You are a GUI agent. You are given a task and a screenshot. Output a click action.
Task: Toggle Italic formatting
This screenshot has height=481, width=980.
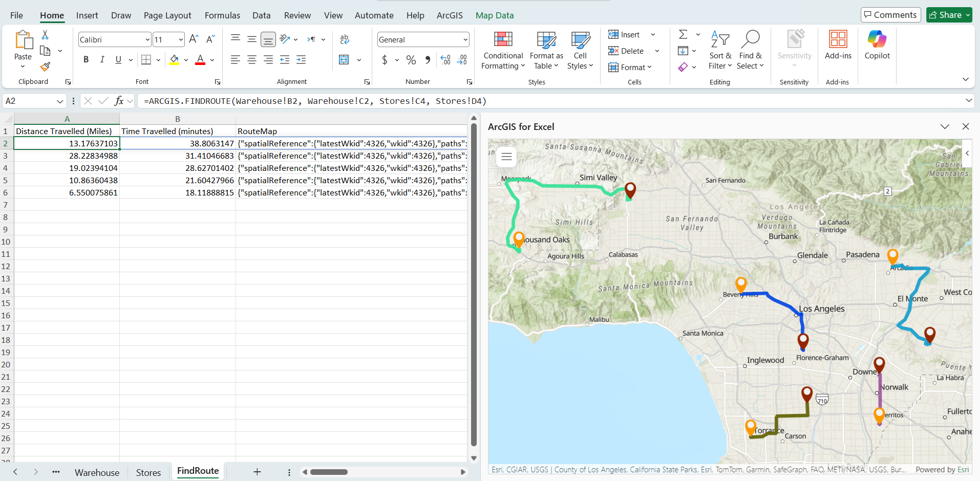tap(102, 60)
